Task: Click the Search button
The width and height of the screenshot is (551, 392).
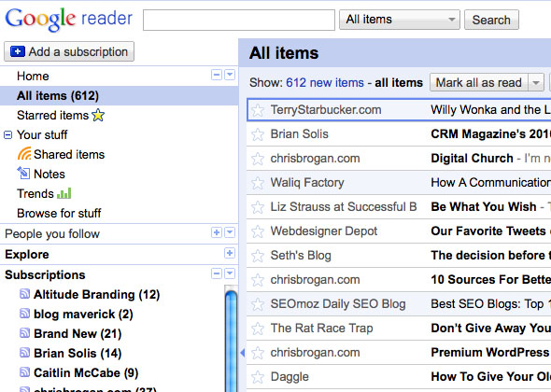Action: [x=491, y=20]
